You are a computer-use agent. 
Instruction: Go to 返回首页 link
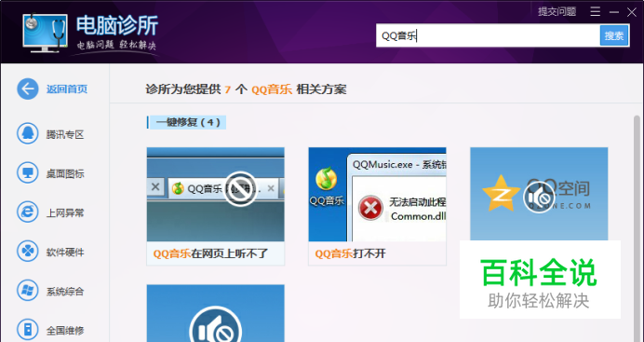point(66,89)
